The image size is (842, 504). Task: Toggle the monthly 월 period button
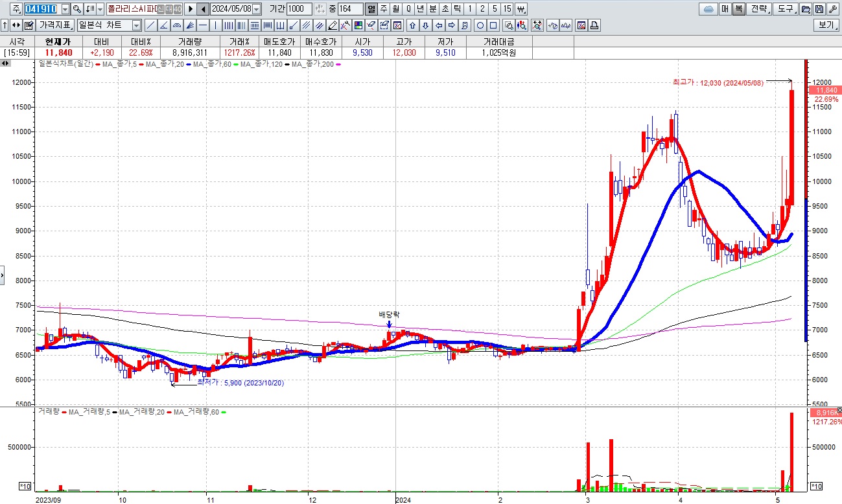tap(395, 9)
